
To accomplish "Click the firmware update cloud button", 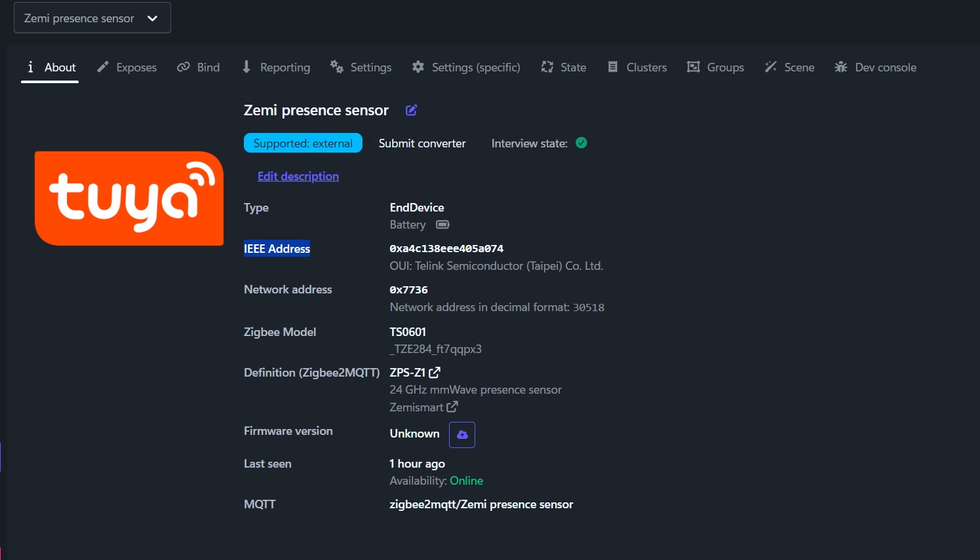I will [462, 435].
